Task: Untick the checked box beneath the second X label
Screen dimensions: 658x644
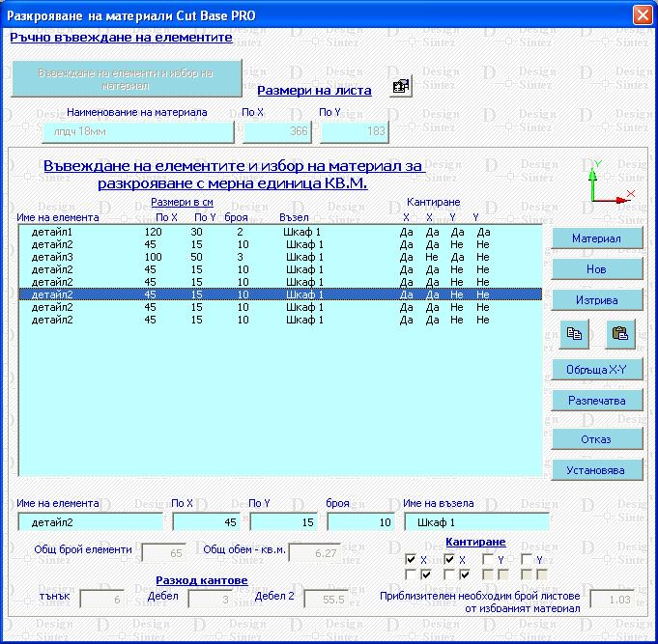Action: coord(465,574)
